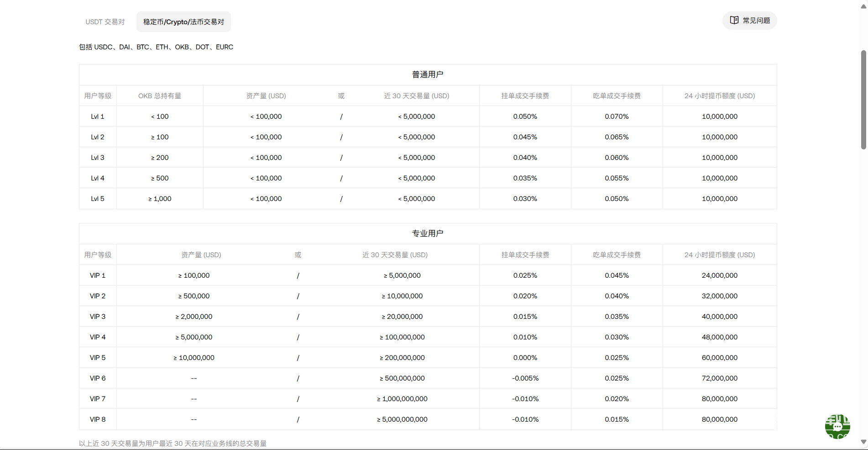
Task: Click the 48,000,000 withdrawal limit cell
Action: (x=720, y=337)
